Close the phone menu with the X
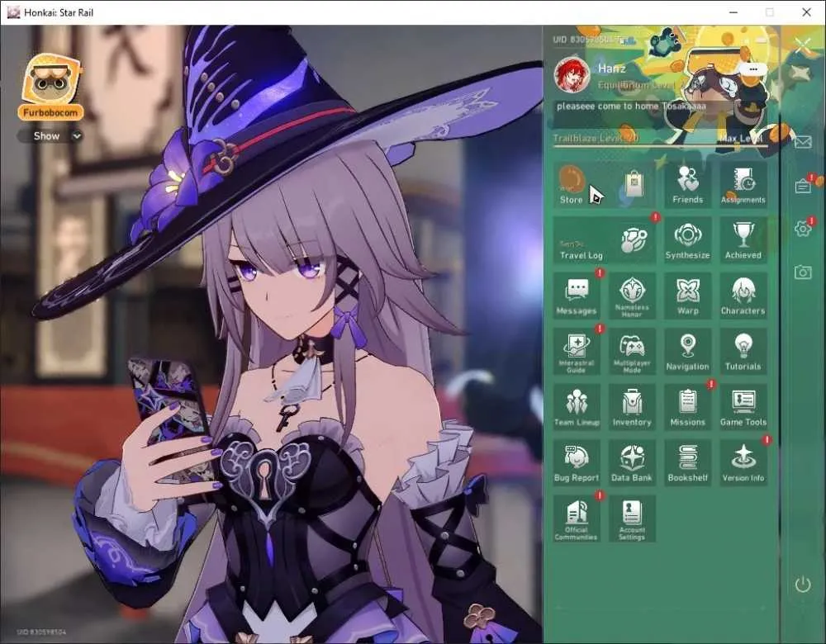Screen dimensions: 826x644 point(803,46)
